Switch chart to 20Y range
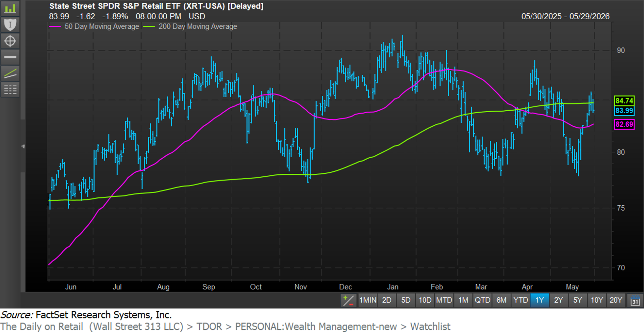644x332 pixels. click(x=616, y=300)
